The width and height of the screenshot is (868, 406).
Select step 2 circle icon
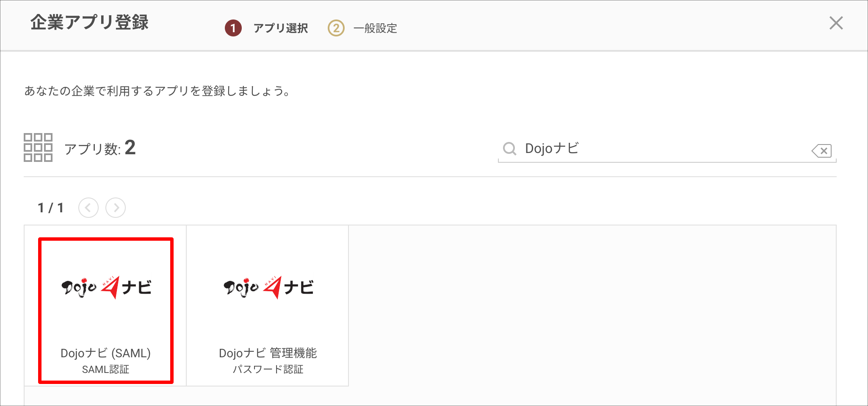[336, 28]
